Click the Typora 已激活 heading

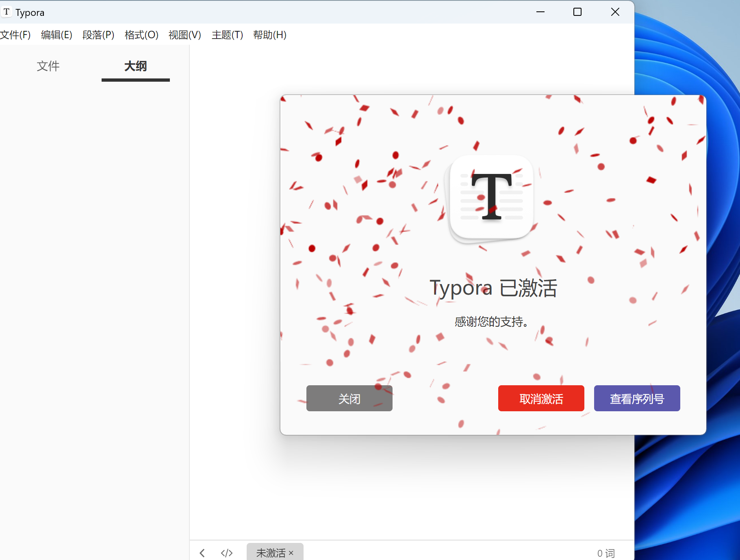coord(493,289)
